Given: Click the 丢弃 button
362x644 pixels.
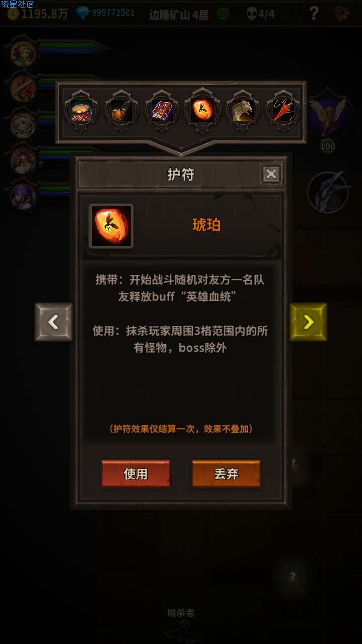Looking at the screenshot, I should [226, 474].
